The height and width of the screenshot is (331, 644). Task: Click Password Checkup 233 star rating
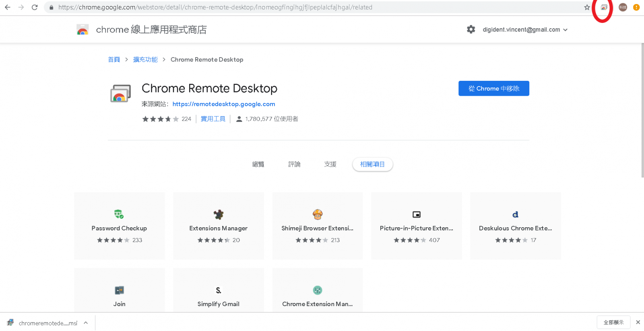[119, 240]
